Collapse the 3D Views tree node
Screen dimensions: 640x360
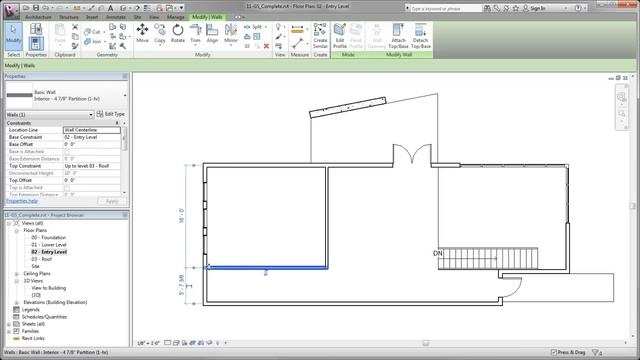tap(17, 281)
